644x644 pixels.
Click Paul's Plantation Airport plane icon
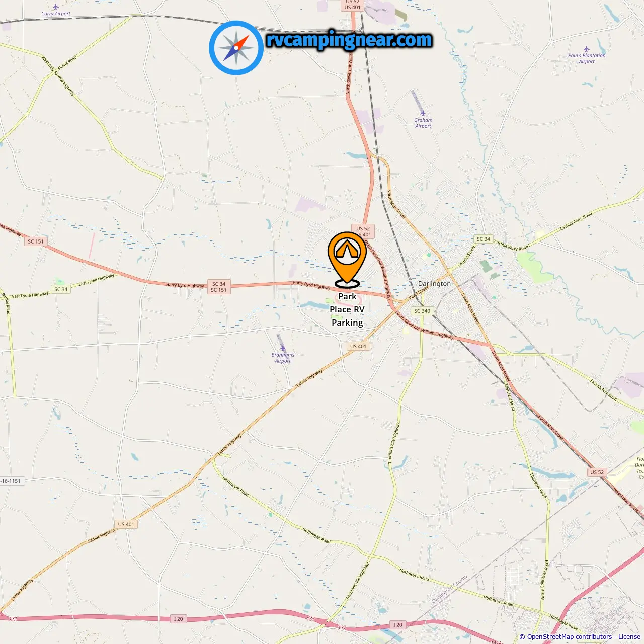point(586,49)
